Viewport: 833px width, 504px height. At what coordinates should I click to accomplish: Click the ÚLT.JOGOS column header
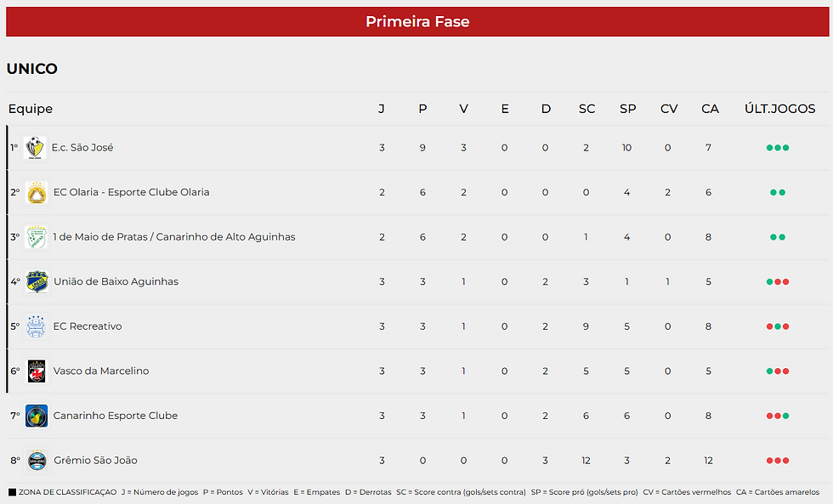click(779, 109)
